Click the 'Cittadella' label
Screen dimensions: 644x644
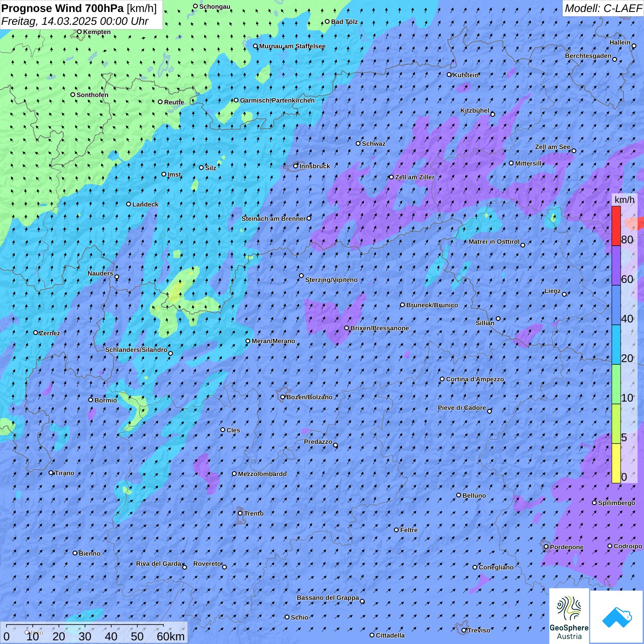[x=391, y=635]
